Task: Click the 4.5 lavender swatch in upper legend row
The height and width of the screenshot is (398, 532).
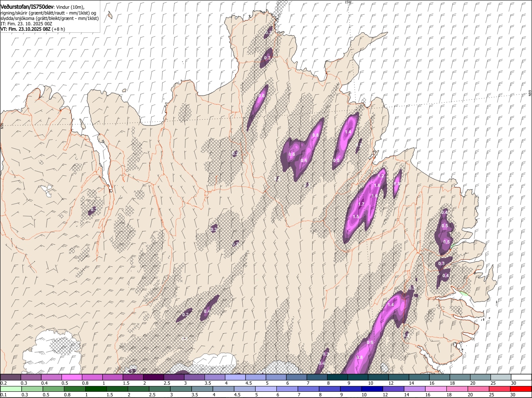Action: point(255,377)
